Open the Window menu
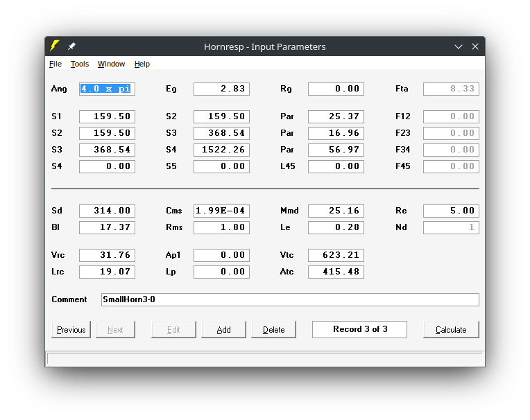530x420 pixels. [x=111, y=64]
